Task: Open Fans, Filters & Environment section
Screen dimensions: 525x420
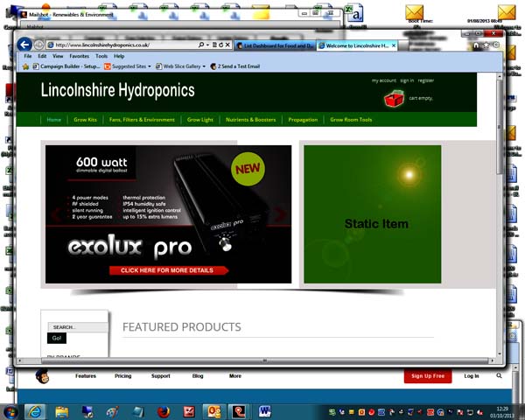Action: pos(142,120)
